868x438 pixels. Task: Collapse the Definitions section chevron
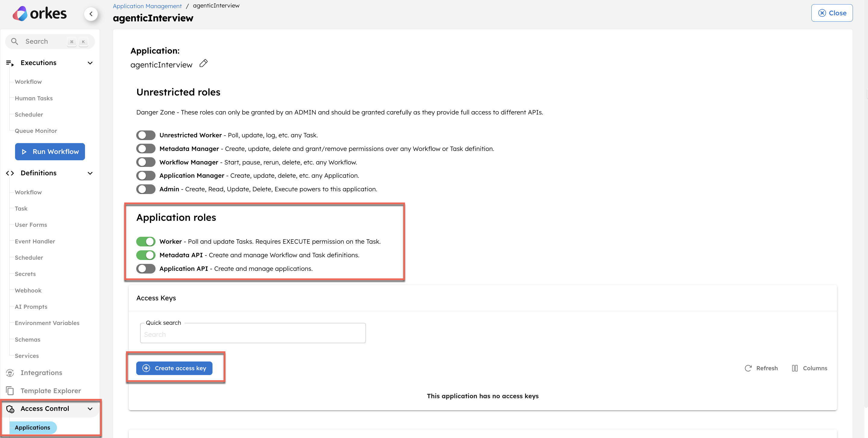90,173
